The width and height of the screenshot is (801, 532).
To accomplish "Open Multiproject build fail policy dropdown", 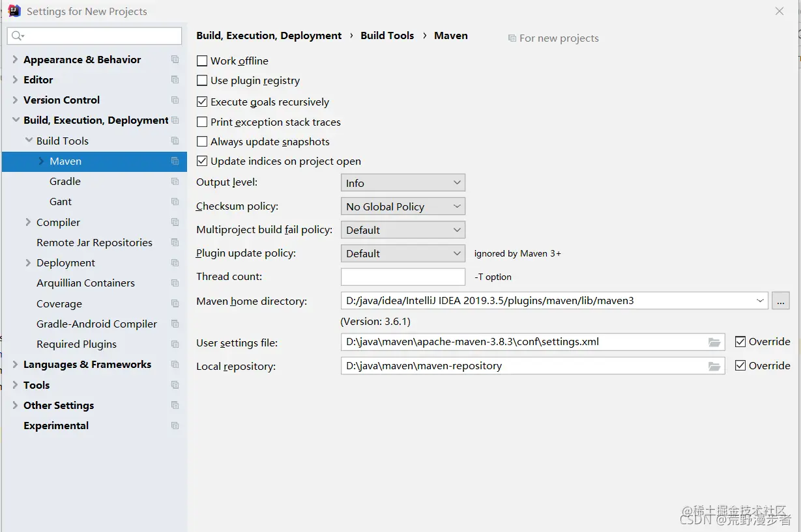I will click(x=403, y=230).
